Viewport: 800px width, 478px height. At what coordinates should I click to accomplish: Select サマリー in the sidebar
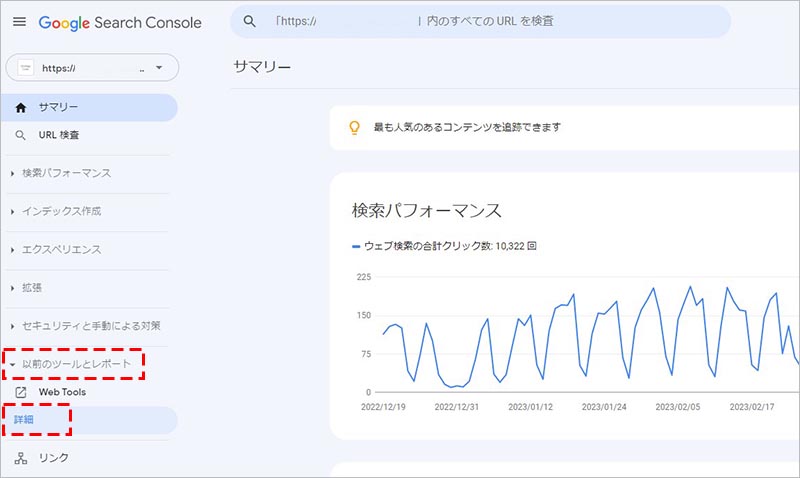(x=58, y=107)
